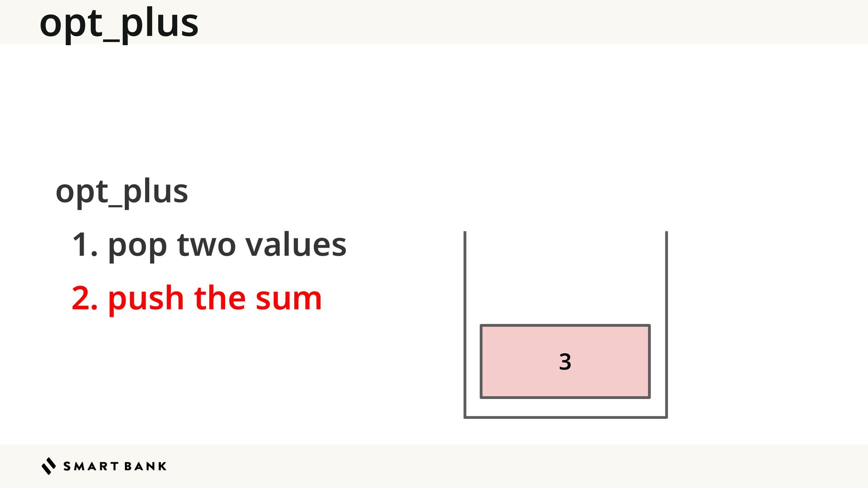This screenshot has height=488, width=868.
Task: Click the right wall of the stack diagram
Action: coord(666,316)
